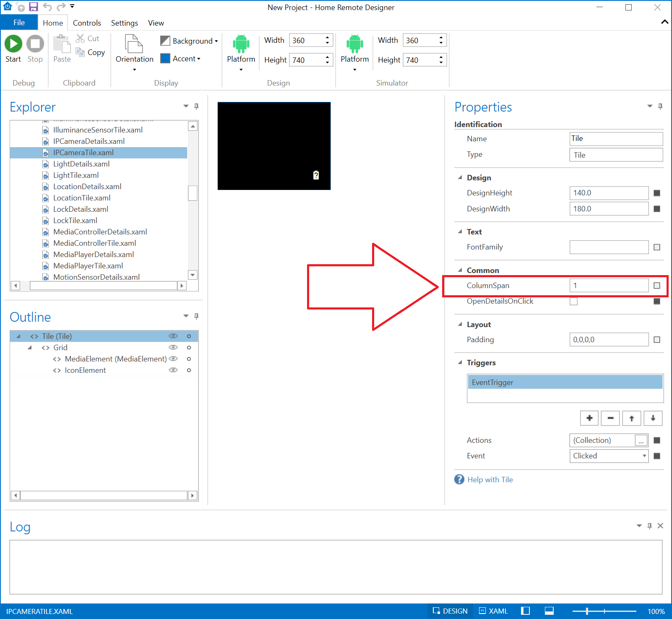Pin the Outline panel

click(x=196, y=316)
